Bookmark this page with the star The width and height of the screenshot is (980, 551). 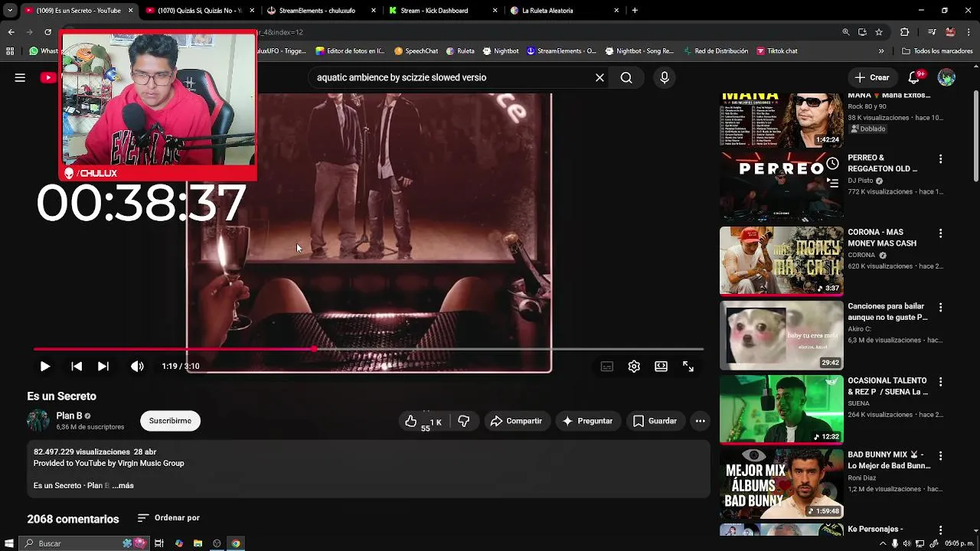[x=879, y=32]
